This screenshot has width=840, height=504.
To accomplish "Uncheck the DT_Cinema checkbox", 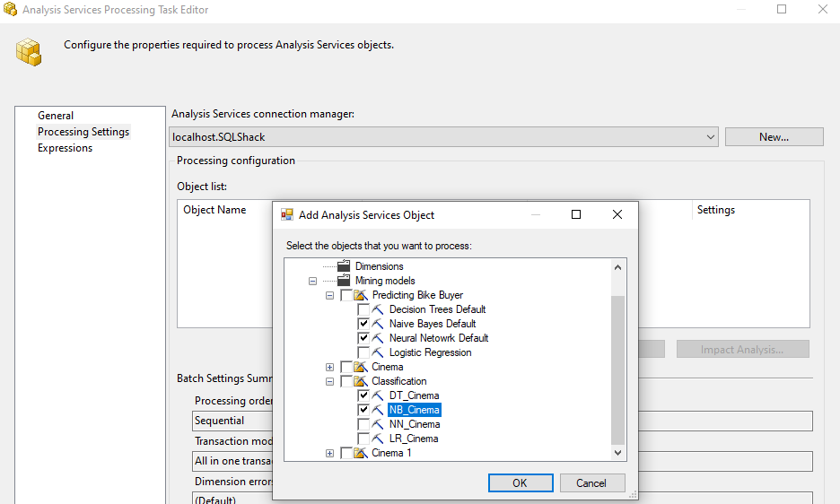I will click(363, 395).
